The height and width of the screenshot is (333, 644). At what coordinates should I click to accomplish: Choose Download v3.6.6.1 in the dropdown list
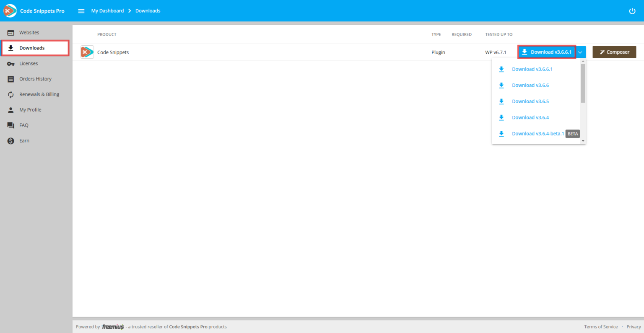532,69
